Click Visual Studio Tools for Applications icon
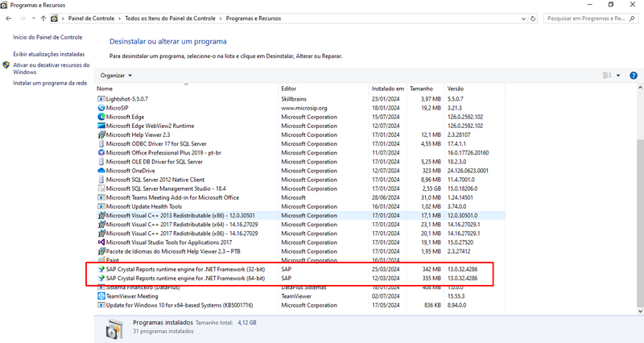 pos(101,242)
